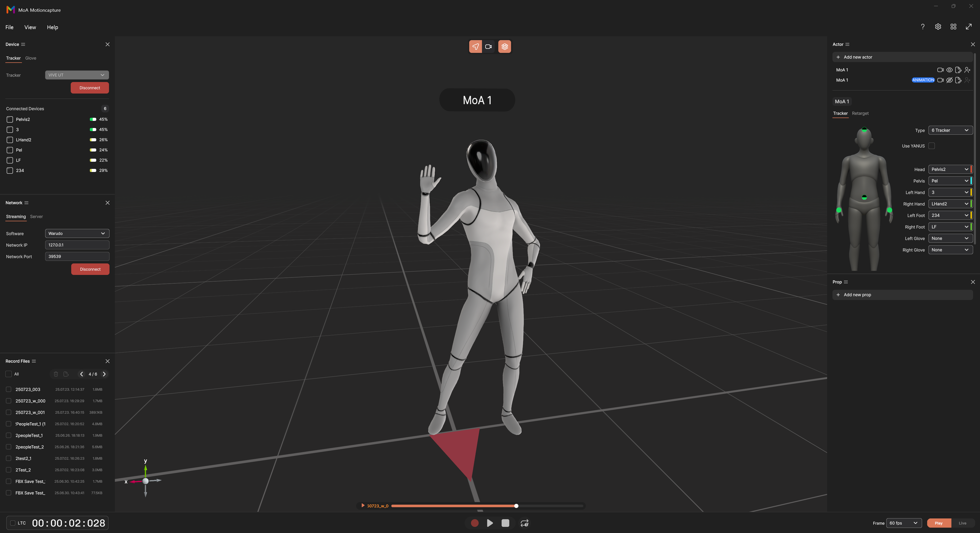Open the File menu
Screen dimensions: 980x533
click(x=9, y=27)
